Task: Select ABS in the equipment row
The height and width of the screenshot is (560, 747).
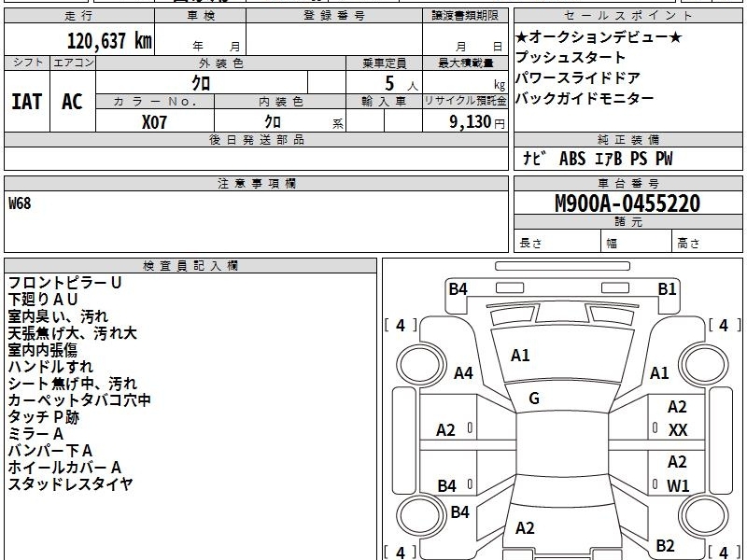Action: point(572,158)
